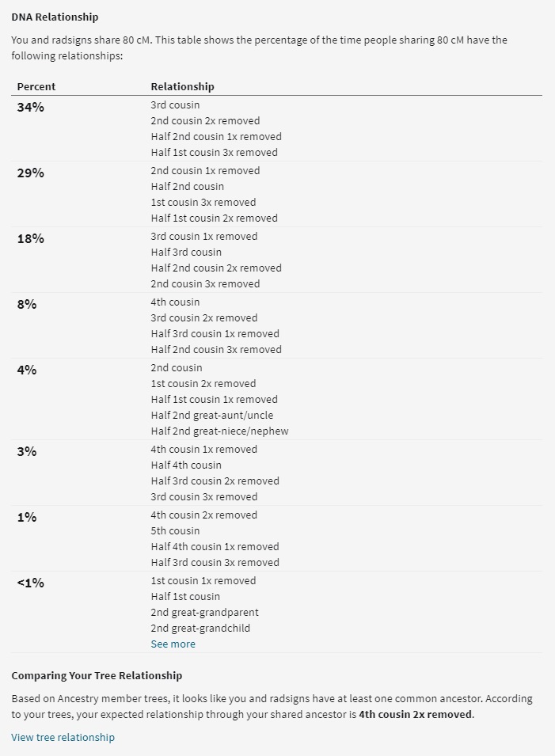555x756 pixels.
Task: Select the 2nd great-grandparent entry
Action: [x=204, y=612]
